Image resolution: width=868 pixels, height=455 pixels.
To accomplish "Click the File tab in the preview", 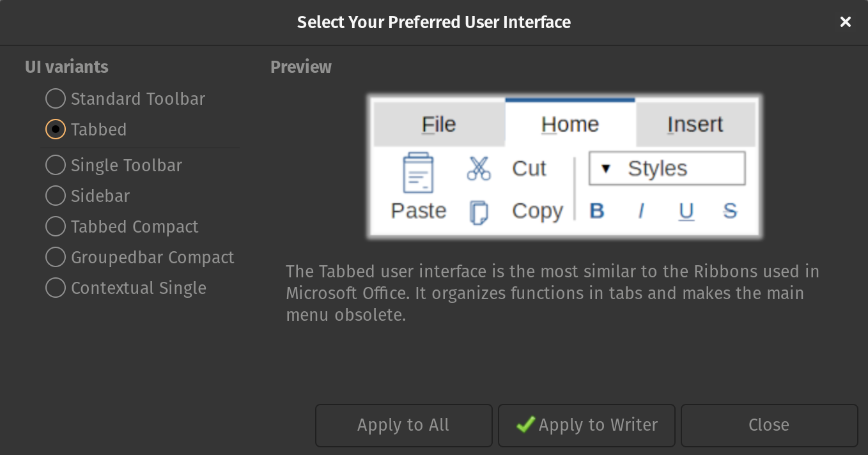I will point(438,124).
